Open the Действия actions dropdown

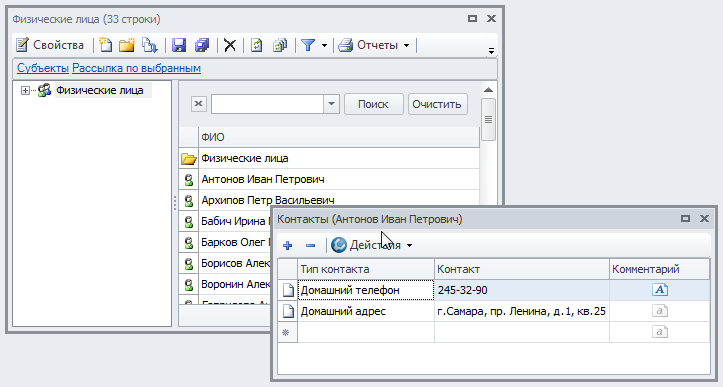coord(372,245)
